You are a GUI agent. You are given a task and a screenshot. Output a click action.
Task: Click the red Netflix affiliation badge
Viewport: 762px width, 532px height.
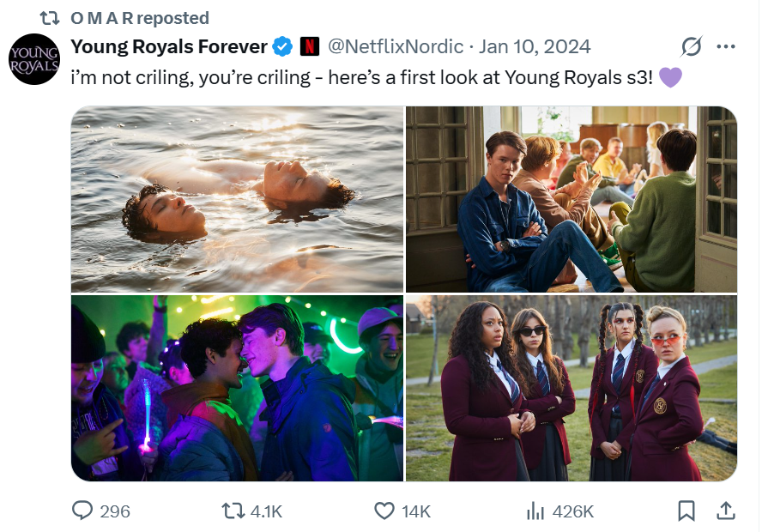click(x=309, y=46)
